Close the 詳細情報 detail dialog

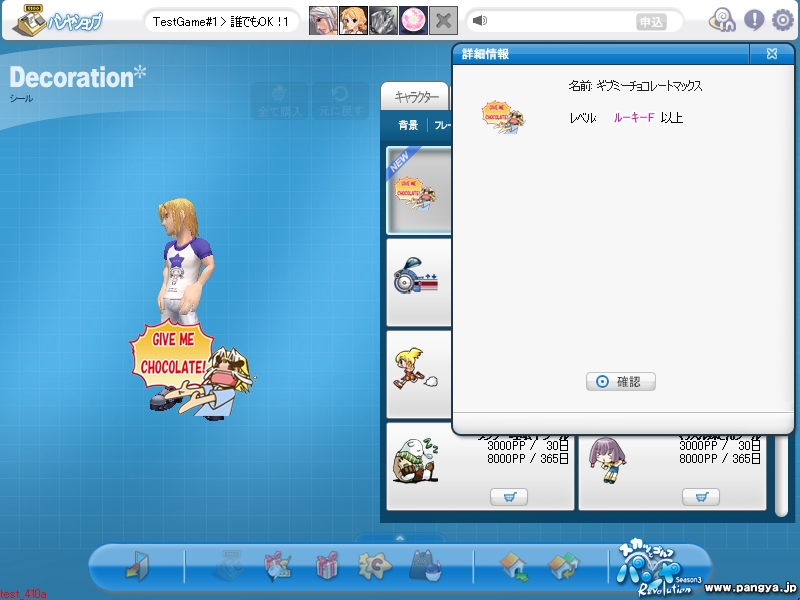pyautogui.click(x=771, y=54)
